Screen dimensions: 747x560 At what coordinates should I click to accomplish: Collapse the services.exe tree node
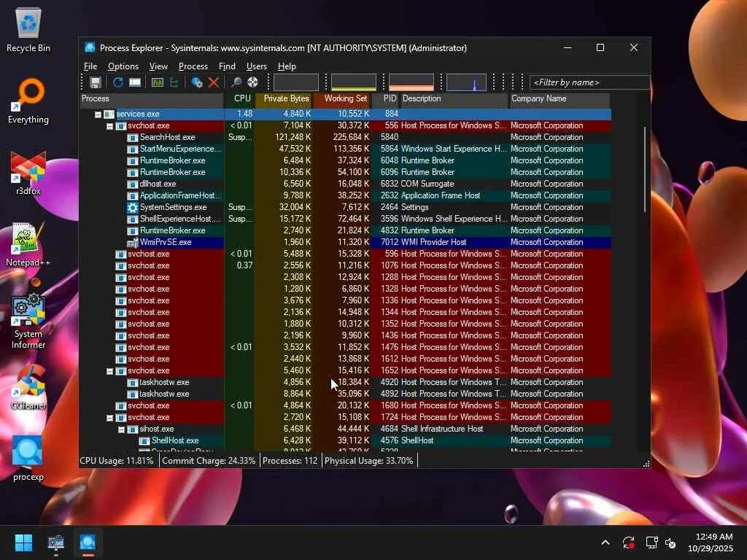pos(98,114)
